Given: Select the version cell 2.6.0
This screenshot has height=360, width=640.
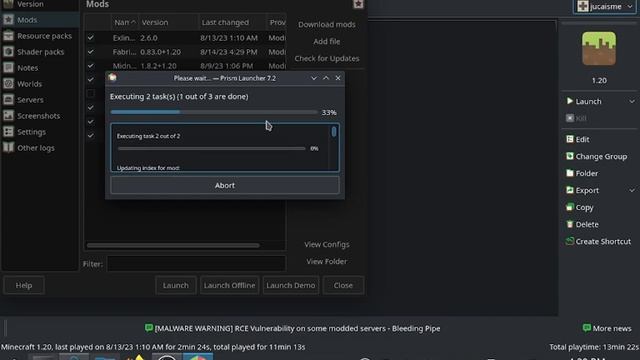Looking at the screenshot, I should pos(149,38).
